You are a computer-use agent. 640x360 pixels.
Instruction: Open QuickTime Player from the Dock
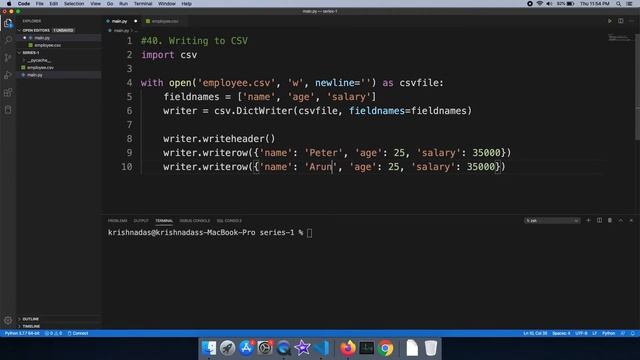click(283, 348)
